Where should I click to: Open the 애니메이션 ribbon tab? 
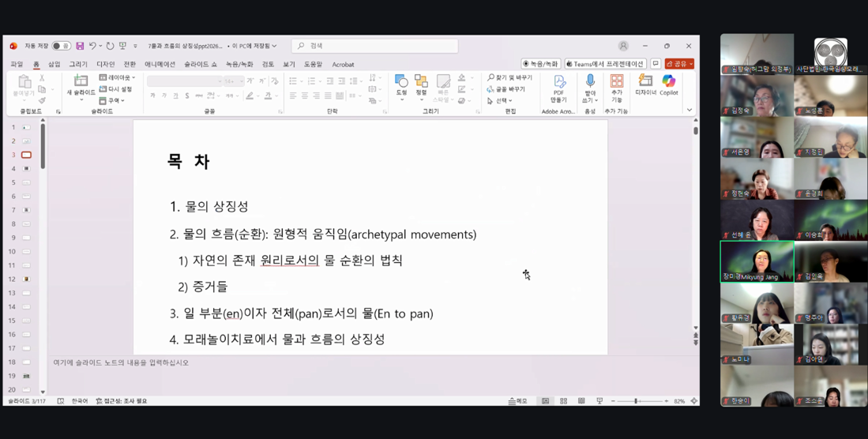click(160, 64)
